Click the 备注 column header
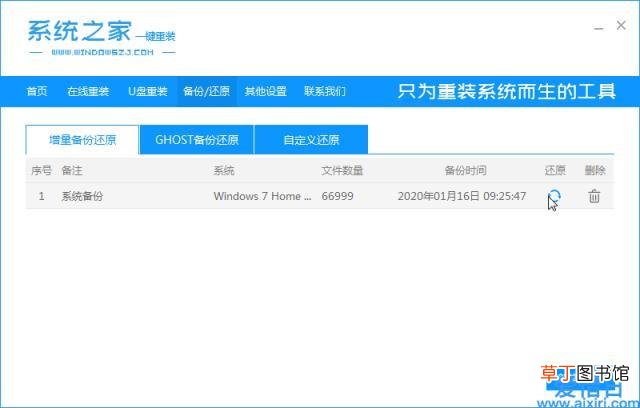Screen dimensions: 640x408 coord(72,170)
